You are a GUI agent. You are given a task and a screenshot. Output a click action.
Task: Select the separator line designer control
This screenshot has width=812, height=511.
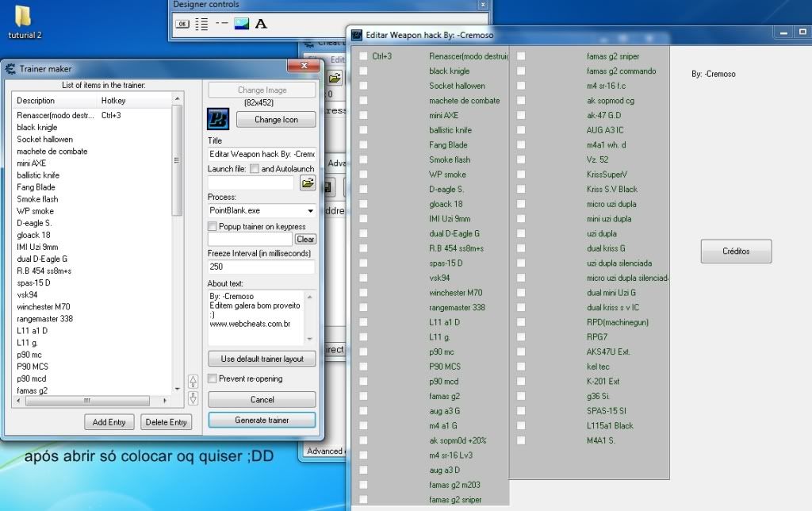221,23
